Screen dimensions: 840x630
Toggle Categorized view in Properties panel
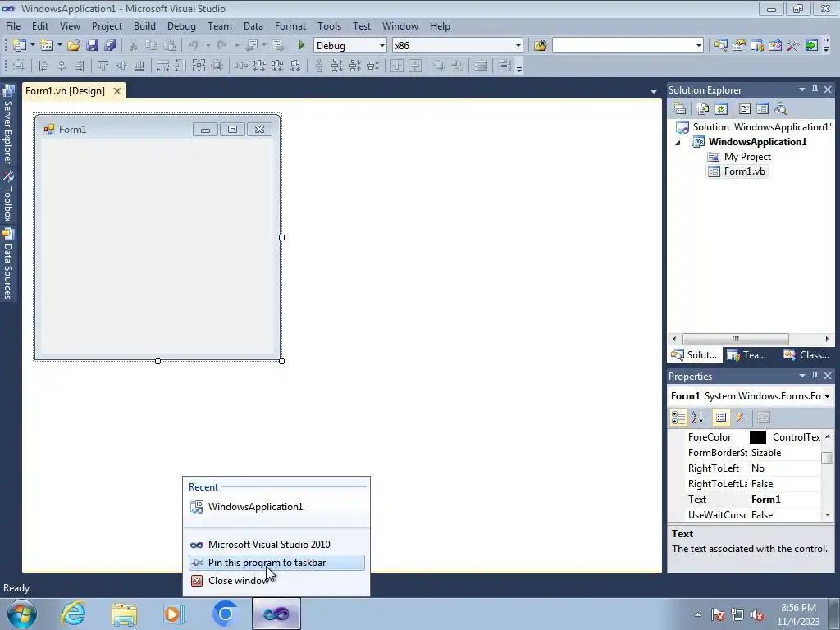(x=678, y=418)
